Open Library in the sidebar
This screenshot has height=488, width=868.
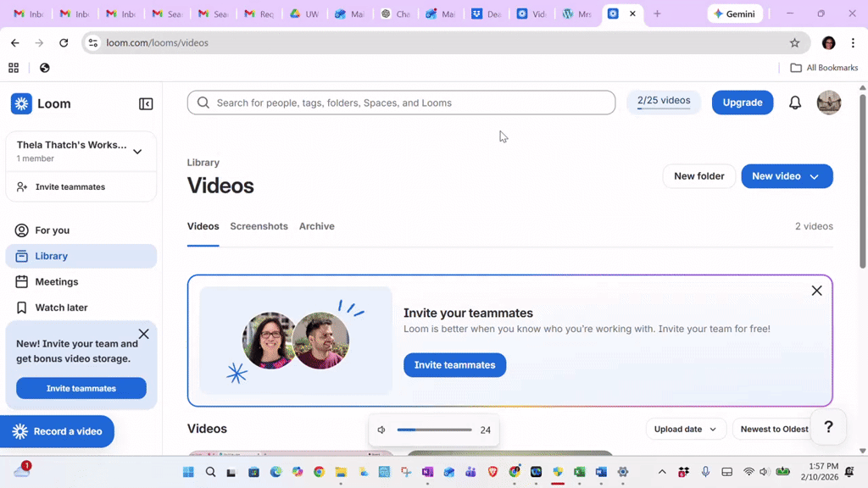[x=81, y=256]
